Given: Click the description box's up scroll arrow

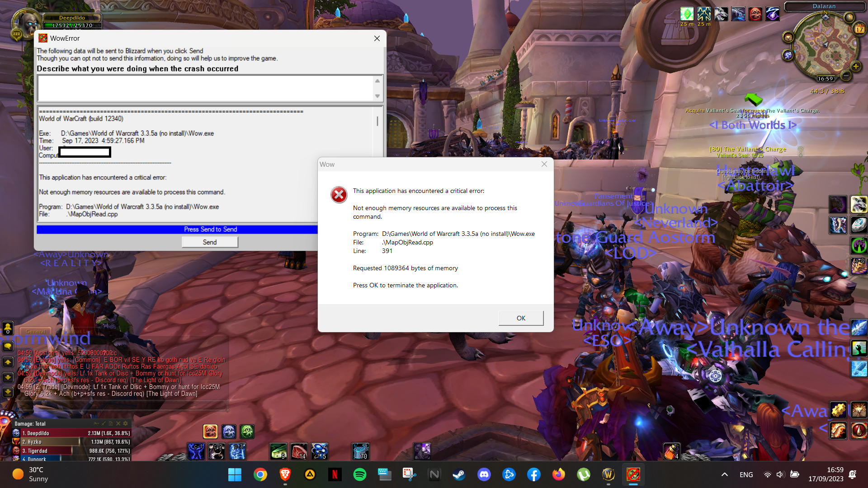Looking at the screenshot, I should point(377,81).
